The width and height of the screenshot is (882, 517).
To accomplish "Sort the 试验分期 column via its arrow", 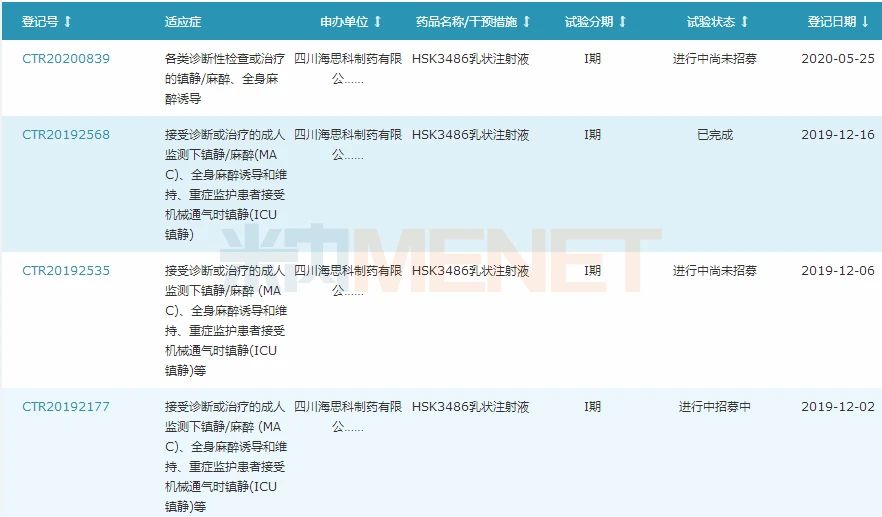I will 622,21.
